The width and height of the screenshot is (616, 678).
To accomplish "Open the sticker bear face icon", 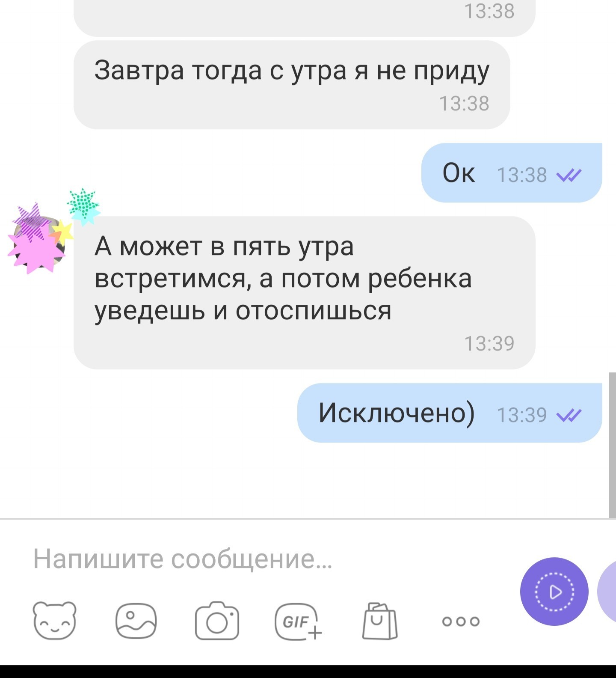I will pyautogui.click(x=55, y=621).
